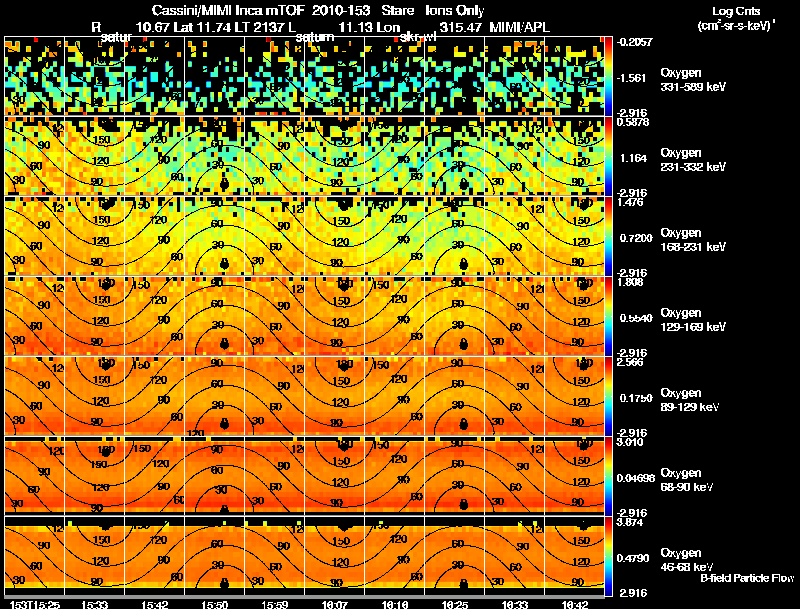Screen dimensions: 800x609
Task: Open the 129-169 keV sky map above 15:50
Action: [x=215, y=316]
